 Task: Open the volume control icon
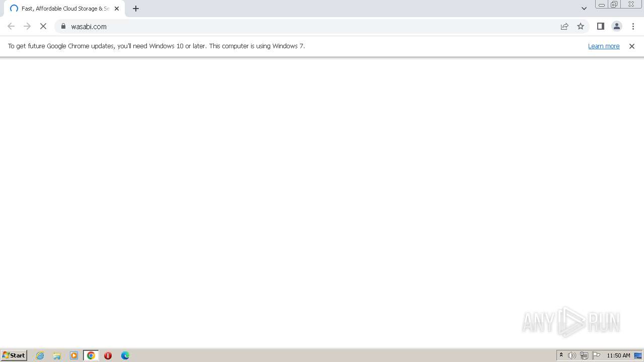tap(572, 355)
